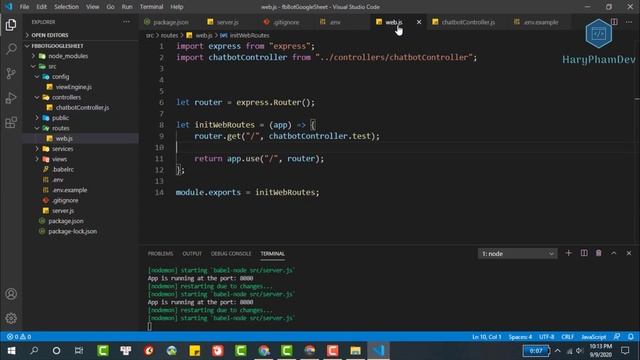Maximize the terminal panel size

(x=613, y=253)
